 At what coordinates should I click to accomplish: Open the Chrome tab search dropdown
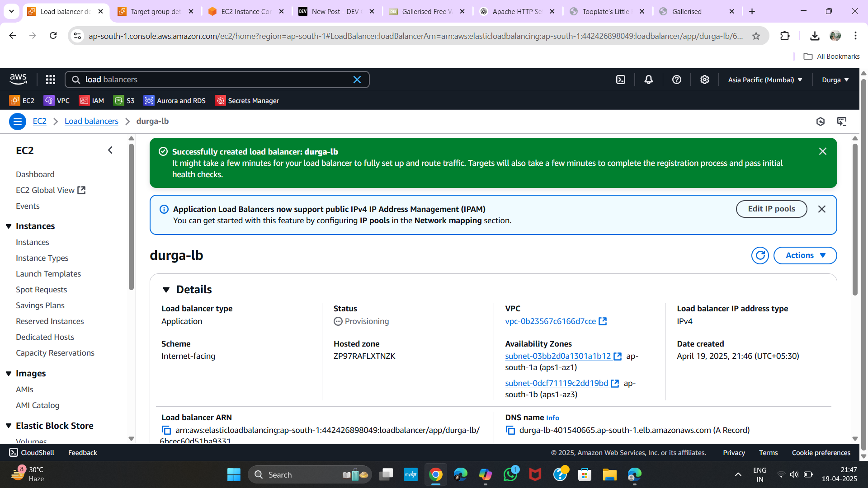[11, 11]
